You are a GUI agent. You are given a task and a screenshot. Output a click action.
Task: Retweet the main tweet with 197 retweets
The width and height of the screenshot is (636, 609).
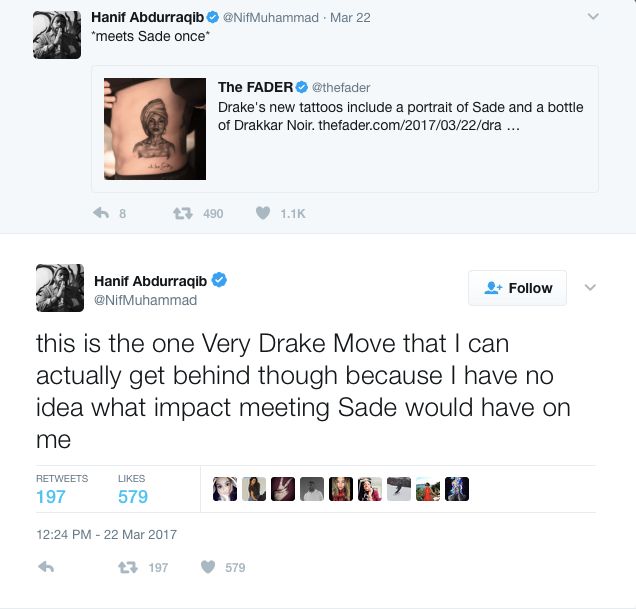pos(128,567)
